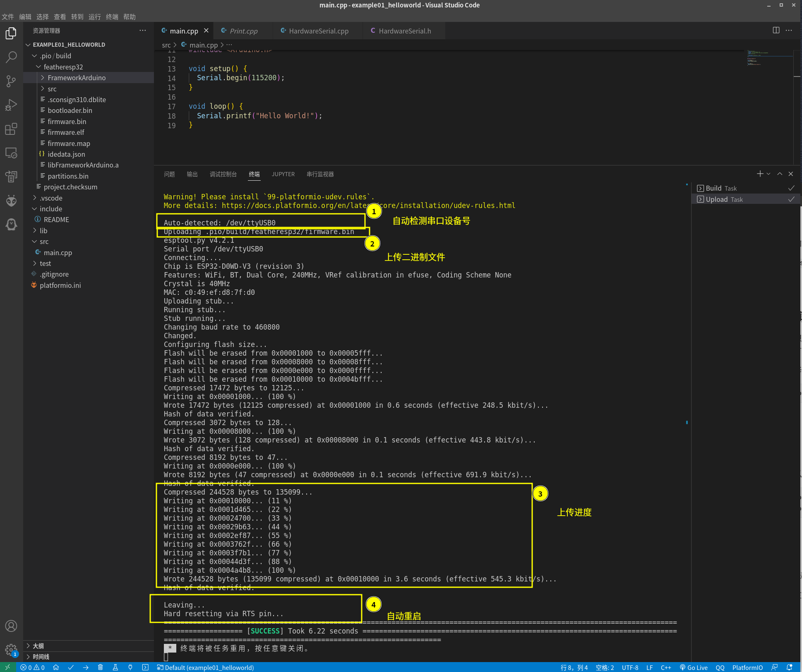802x672 pixels.
Task: Click split editor icon
Action: (776, 31)
